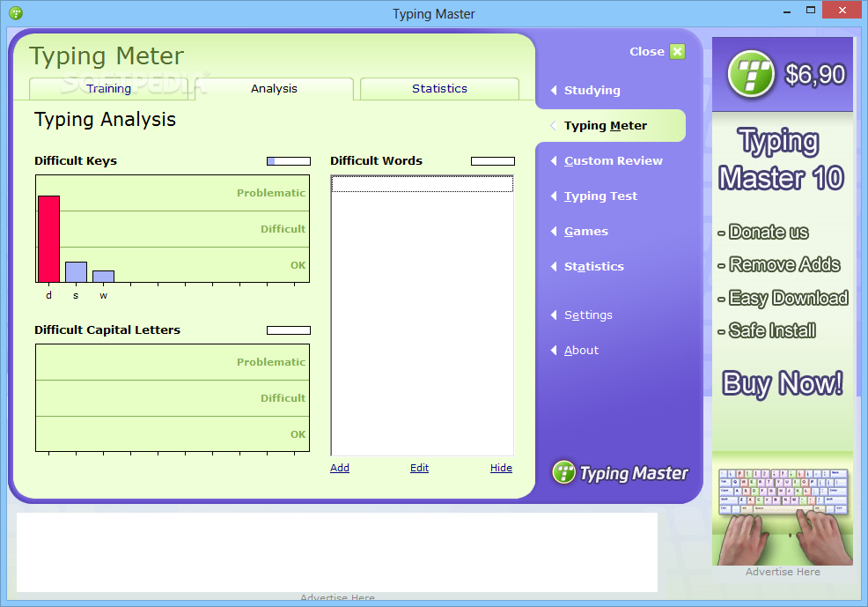Screen dimensions: 868x607
Task: Open Settings from the sidebar
Action: tap(588, 315)
